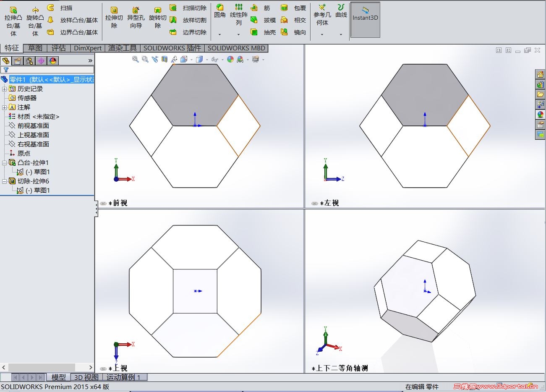The height and width of the screenshot is (392, 546).
Task: Click the 扫描切除 swept cut tool
Action: (x=188, y=8)
